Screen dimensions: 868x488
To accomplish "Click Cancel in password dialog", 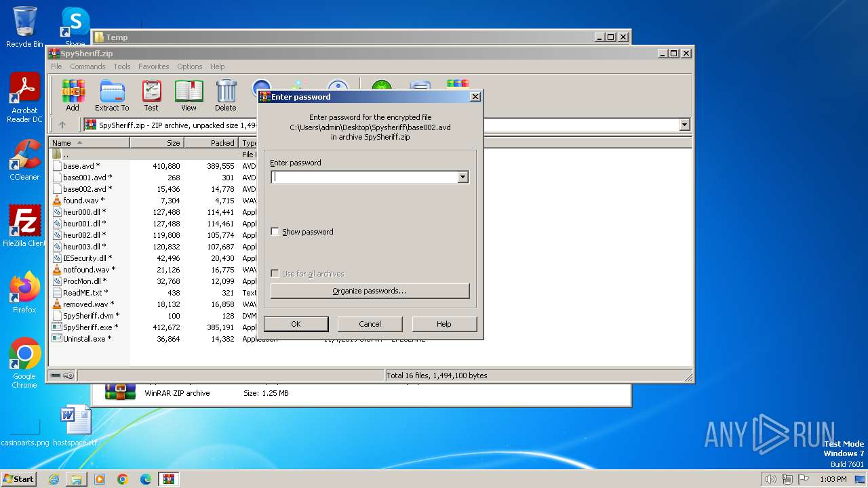I will pyautogui.click(x=370, y=324).
